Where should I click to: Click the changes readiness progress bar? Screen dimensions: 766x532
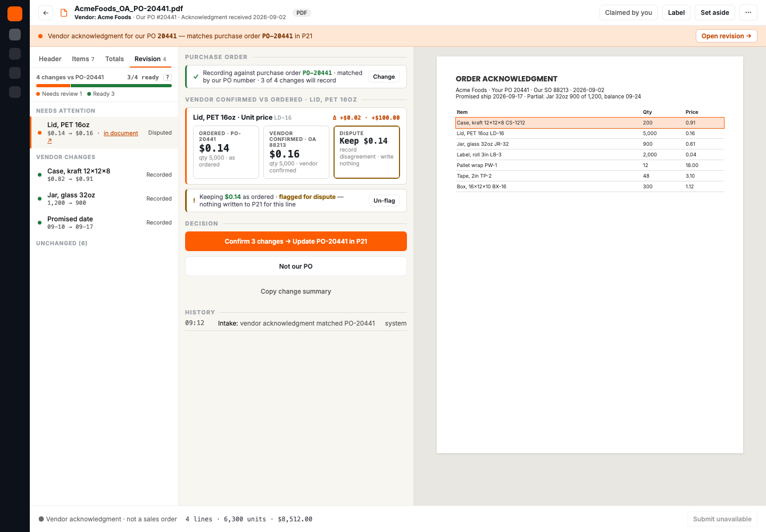[104, 86]
